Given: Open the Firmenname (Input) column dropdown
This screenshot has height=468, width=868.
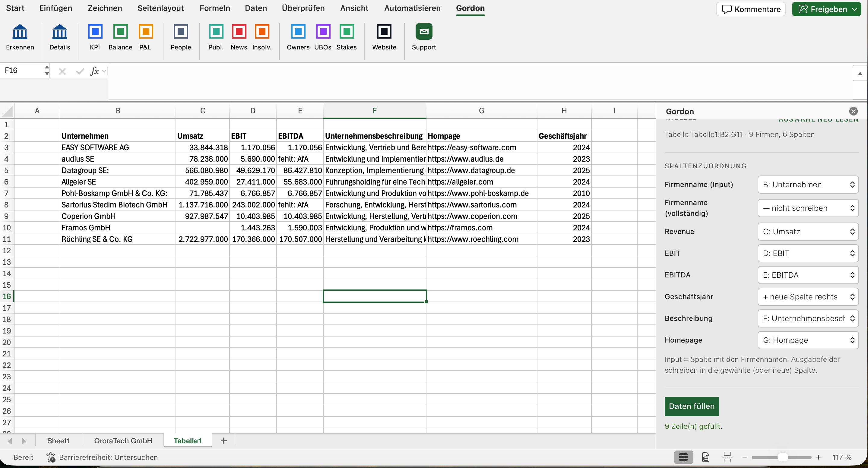Looking at the screenshot, I should click(808, 185).
